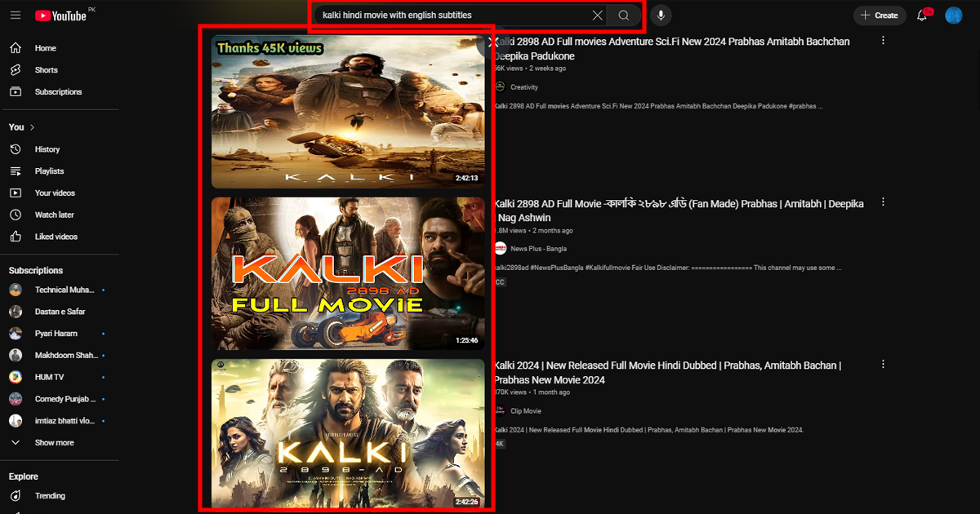Click the YouTube logo
The image size is (980, 514).
coord(60,15)
